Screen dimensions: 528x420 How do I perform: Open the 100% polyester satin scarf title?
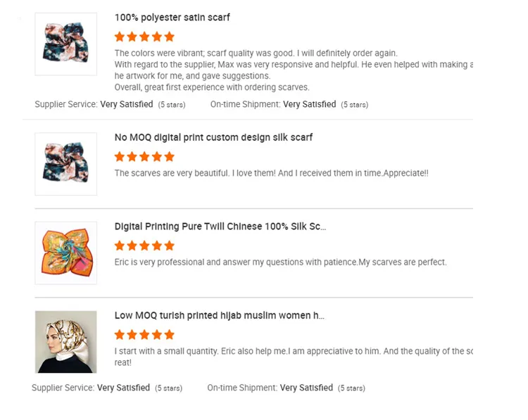172,17
